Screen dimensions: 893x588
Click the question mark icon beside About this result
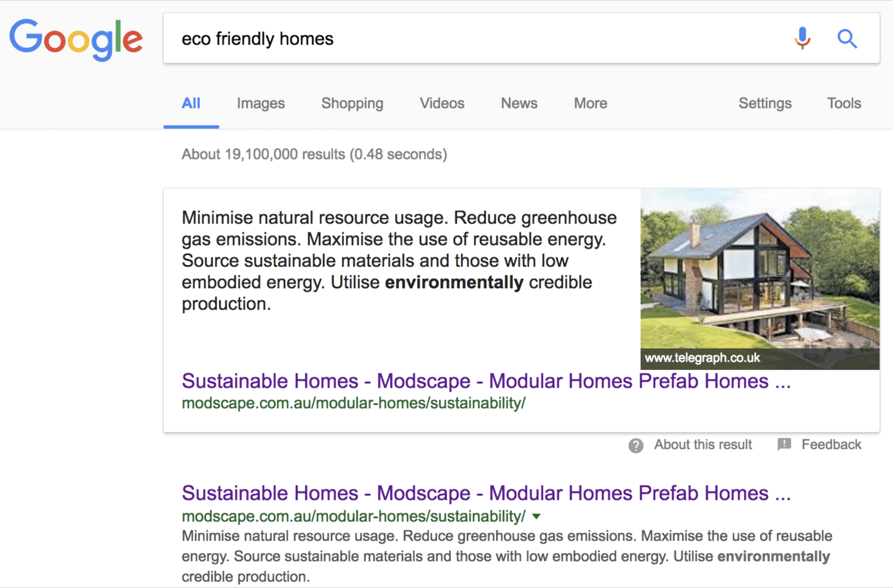(636, 445)
